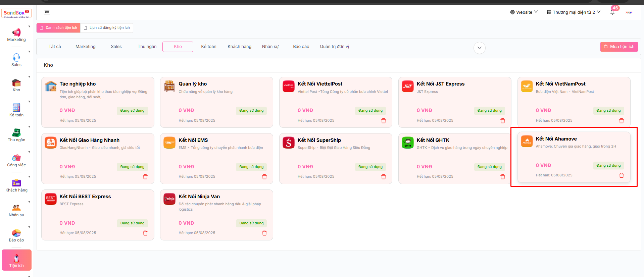Click Đang sử dụng badge on Quản lý kho
644x277 pixels.
coord(251,111)
